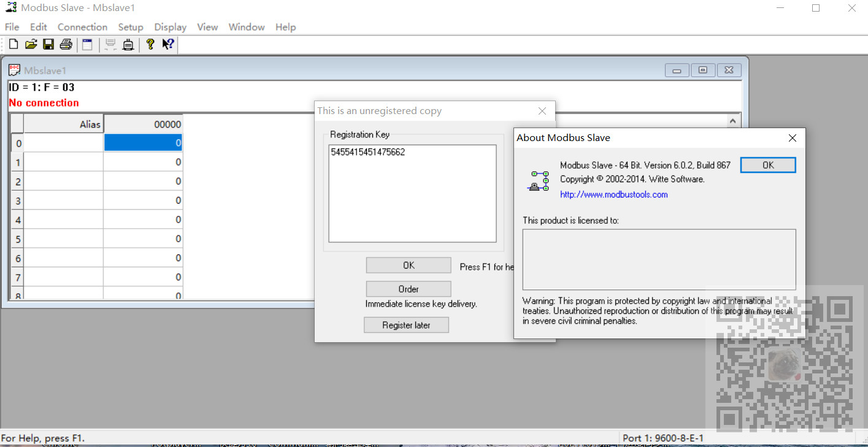The height and width of the screenshot is (447, 868).
Task: Select the value cell in row 2
Action: 143,181
